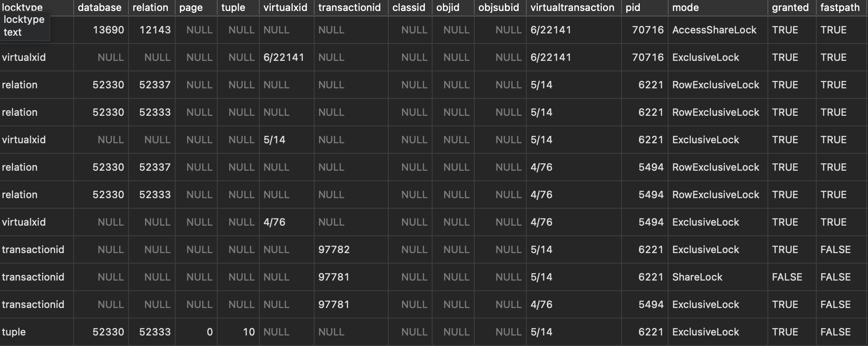Click the ShareLock mode cell
Viewport: 868px width, 346px height.
697,277
